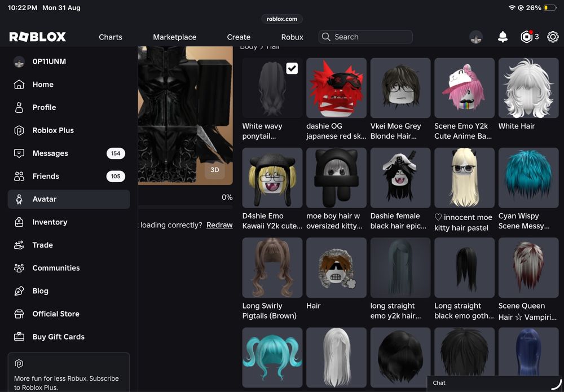Click the Robux balance icon
This screenshot has height=392, width=564.
pos(527,37)
